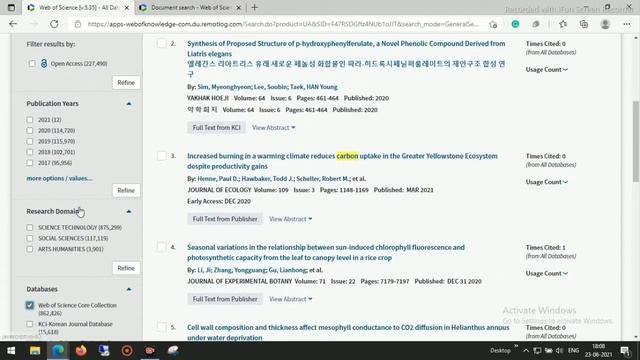Collapse the Publication Years section
The width and height of the screenshot is (640, 360).
tap(129, 104)
